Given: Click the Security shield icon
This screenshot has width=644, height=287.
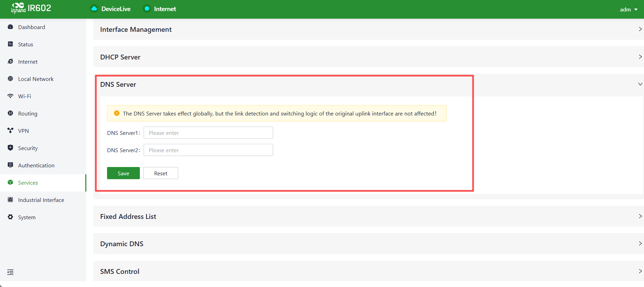Looking at the screenshot, I should (x=10, y=148).
